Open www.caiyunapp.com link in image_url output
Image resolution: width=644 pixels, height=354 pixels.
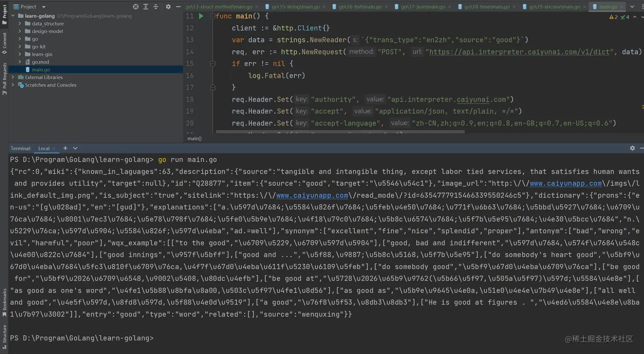click(566, 183)
